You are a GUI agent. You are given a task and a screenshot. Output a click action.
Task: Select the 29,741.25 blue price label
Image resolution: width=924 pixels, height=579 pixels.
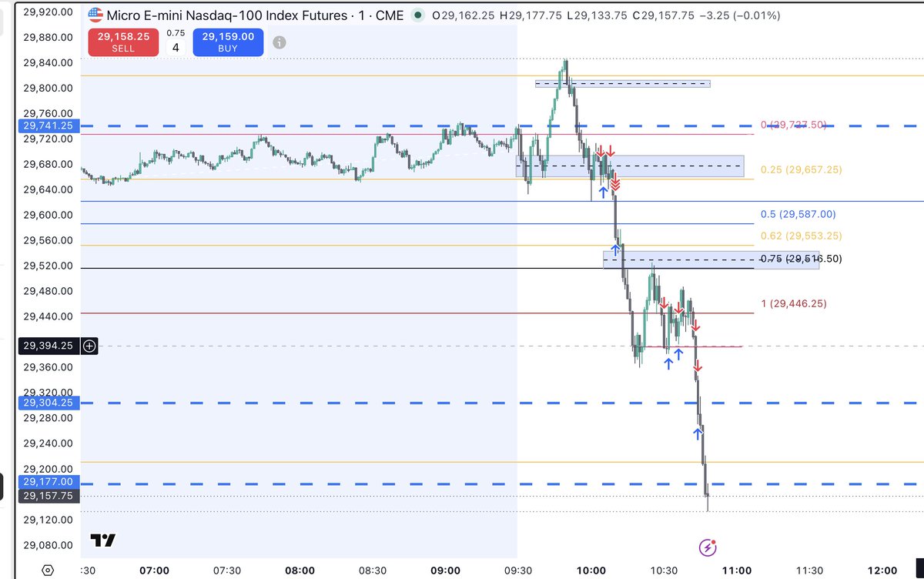click(48, 126)
